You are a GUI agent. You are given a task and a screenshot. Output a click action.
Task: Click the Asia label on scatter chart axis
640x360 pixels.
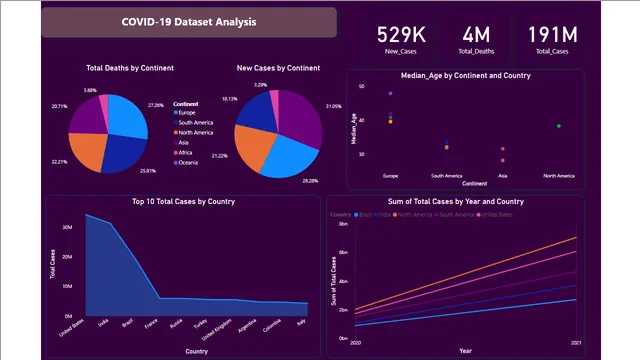[x=503, y=176]
